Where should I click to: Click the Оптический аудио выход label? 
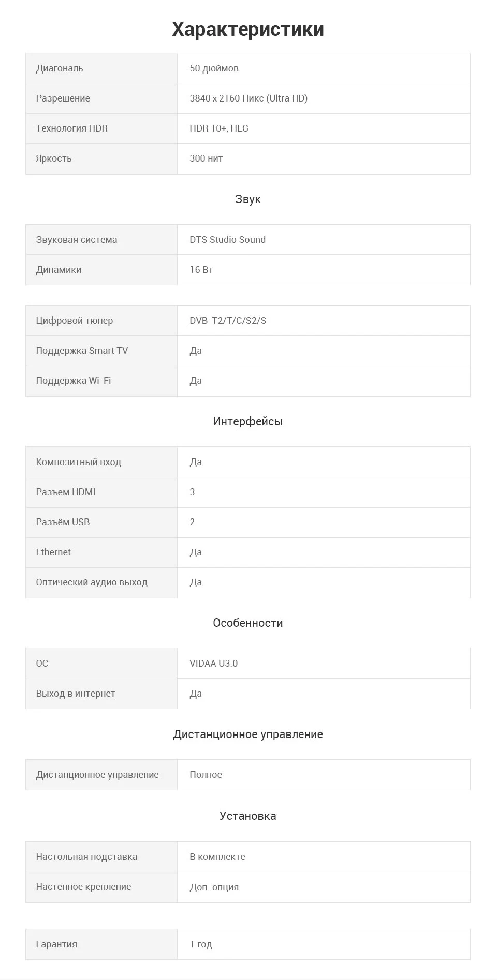[92, 582]
